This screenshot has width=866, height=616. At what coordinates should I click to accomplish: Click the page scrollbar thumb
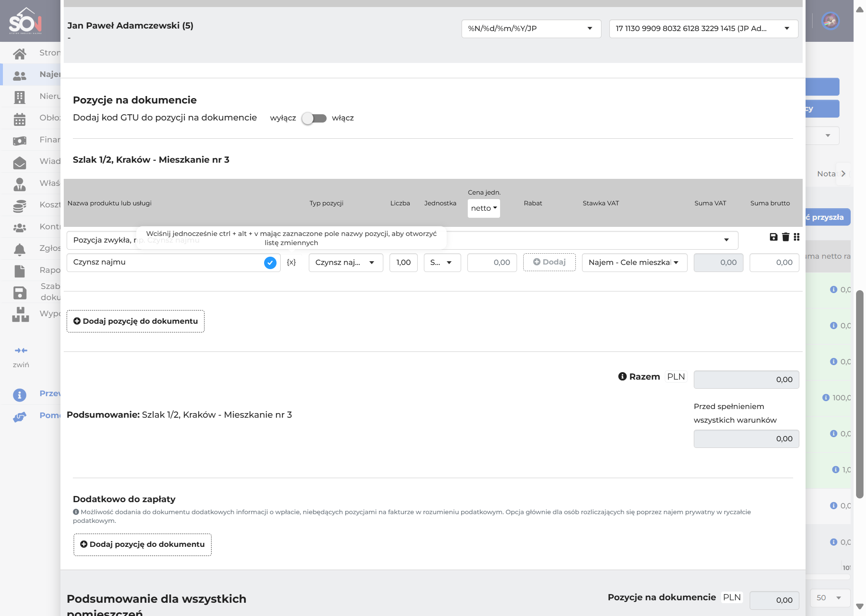(x=860, y=394)
